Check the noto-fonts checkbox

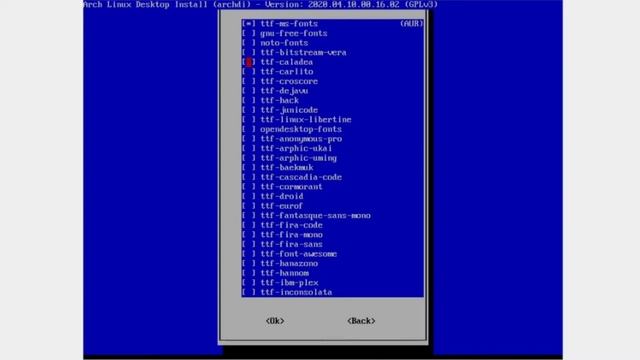pyautogui.click(x=249, y=43)
